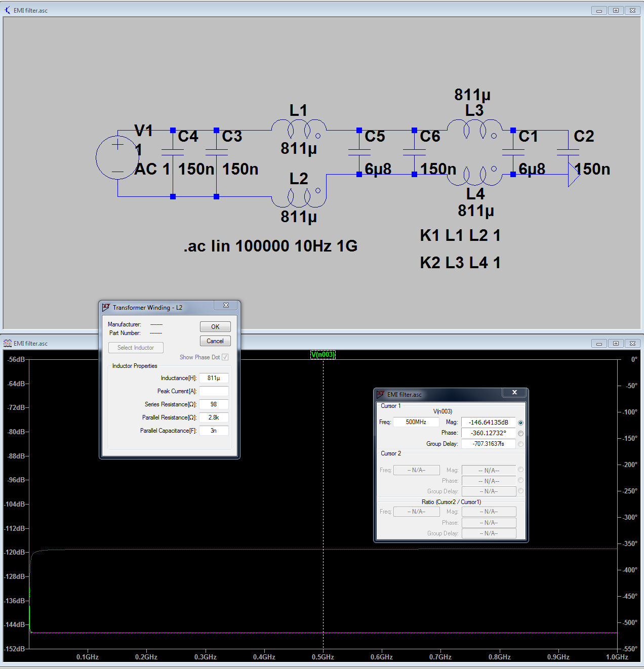Select the Cursor 1 Mag radio button

tap(520, 423)
